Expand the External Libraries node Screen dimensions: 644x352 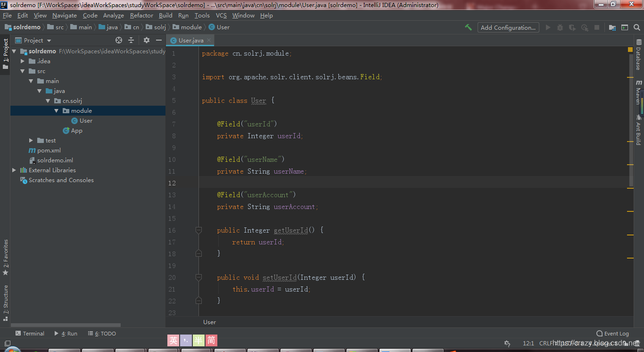point(14,170)
